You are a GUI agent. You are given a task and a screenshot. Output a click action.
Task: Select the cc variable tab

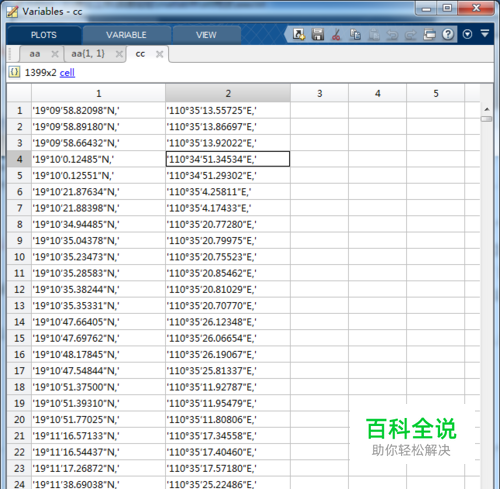pyautogui.click(x=140, y=54)
